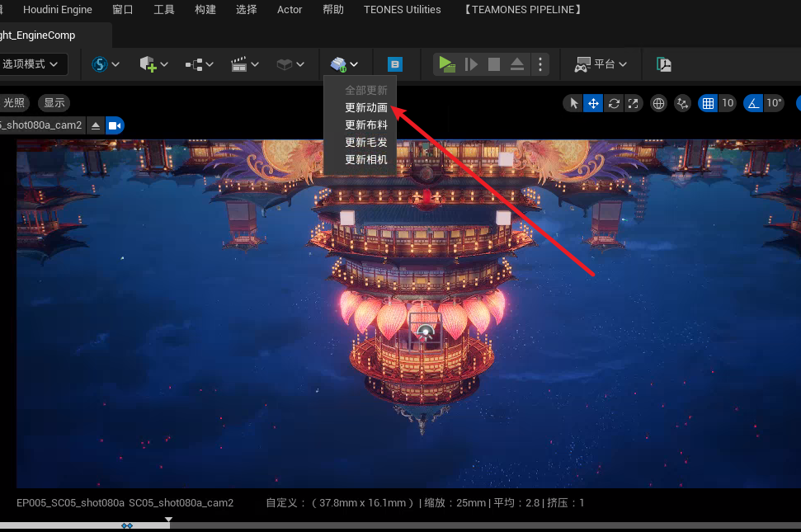Click the cinematics clapperboard icon
Viewport: 801px width, 532px height.
[x=238, y=64]
